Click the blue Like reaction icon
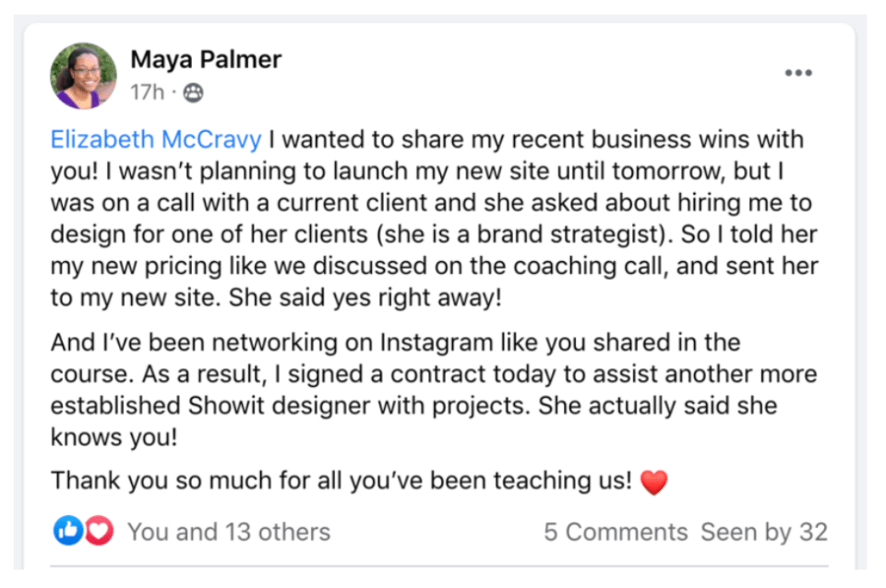This screenshot has width=886, height=588. tap(68, 531)
